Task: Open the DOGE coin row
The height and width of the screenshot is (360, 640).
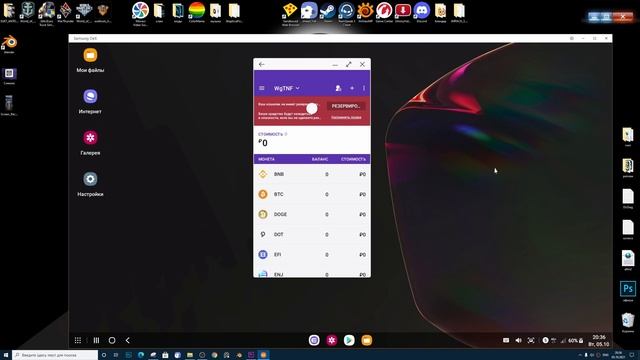Action: point(312,214)
